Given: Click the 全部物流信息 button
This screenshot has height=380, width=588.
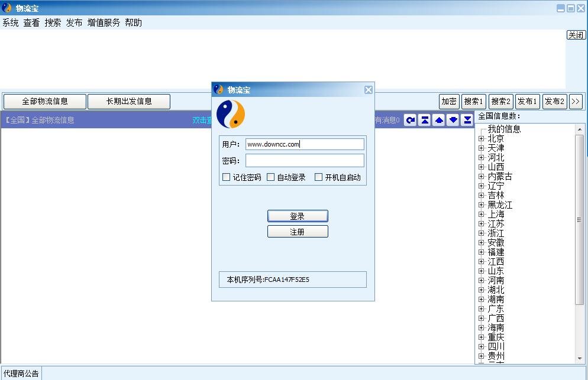Looking at the screenshot, I should pyautogui.click(x=45, y=102).
